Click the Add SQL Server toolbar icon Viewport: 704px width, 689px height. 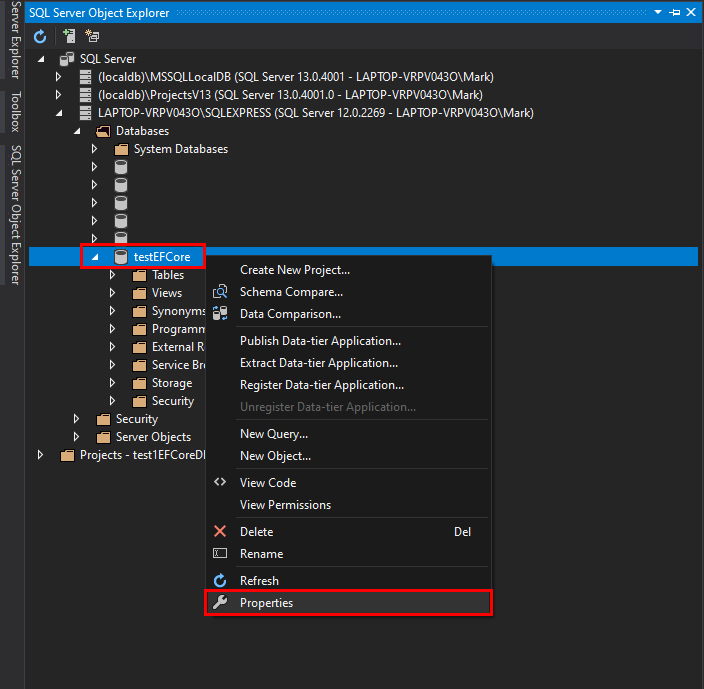69,36
